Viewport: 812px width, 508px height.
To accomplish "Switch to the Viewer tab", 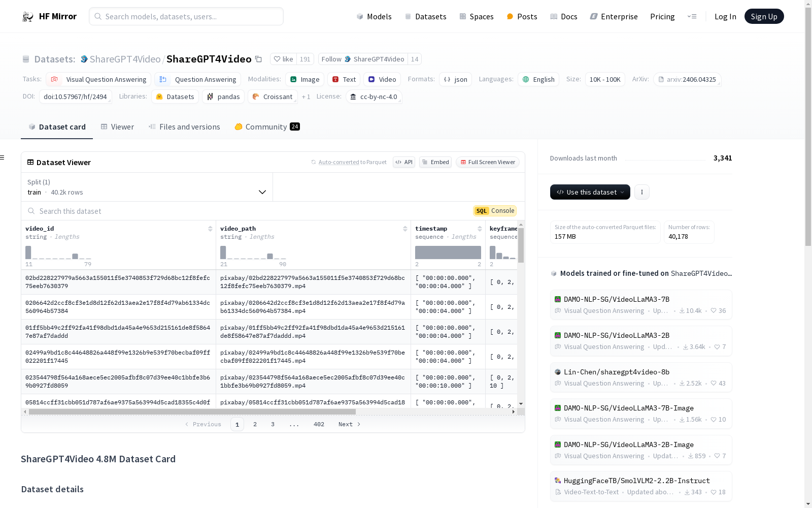I will click(x=117, y=127).
